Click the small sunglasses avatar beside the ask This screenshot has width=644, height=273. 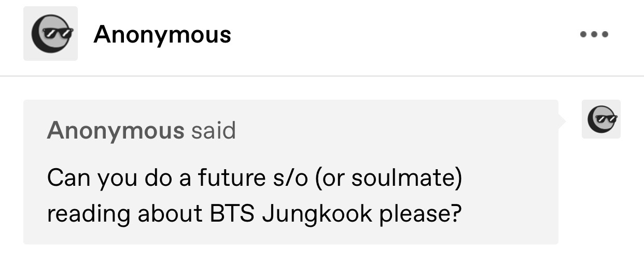click(x=601, y=119)
